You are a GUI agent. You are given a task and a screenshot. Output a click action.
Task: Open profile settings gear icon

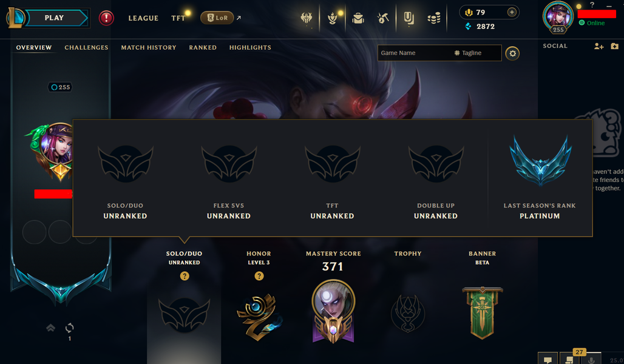coord(512,53)
